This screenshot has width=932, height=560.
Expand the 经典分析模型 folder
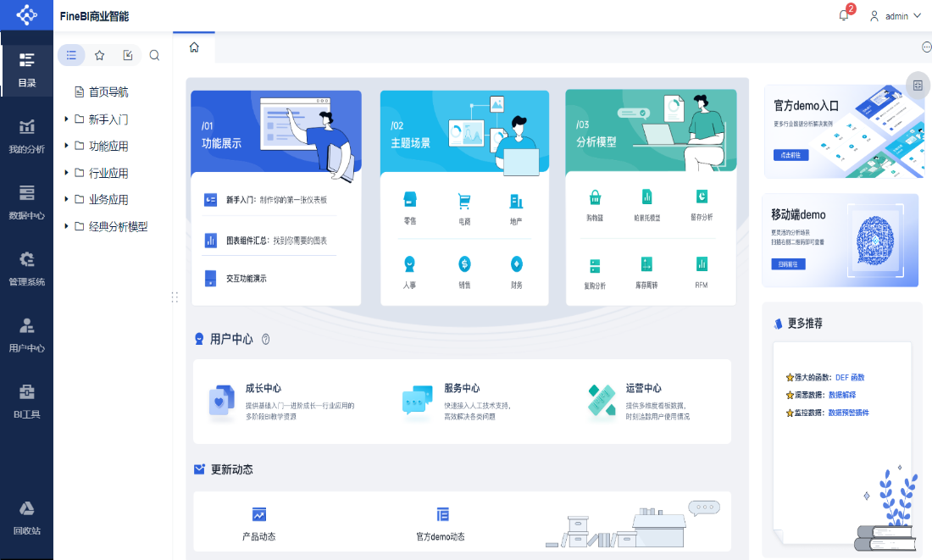[x=67, y=226]
